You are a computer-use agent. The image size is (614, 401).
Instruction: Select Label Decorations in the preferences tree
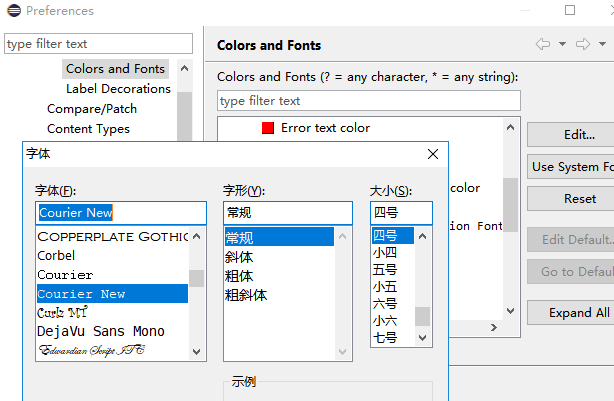point(118,88)
